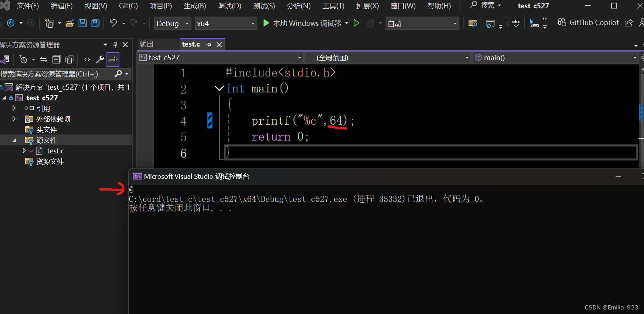Click the undo arrow icon
Image resolution: width=644 pixels, height=314 pixels.
(x=113, y=23)
